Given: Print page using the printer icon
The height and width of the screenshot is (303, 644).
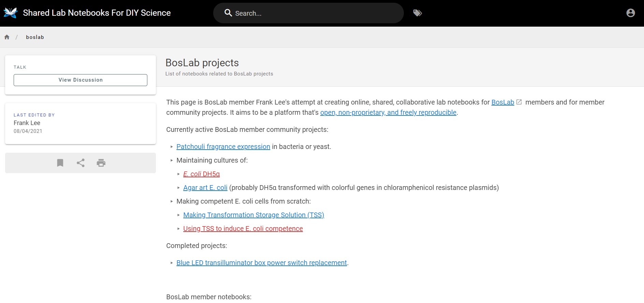Looking at the screenshot, I should tap(101, 163).
